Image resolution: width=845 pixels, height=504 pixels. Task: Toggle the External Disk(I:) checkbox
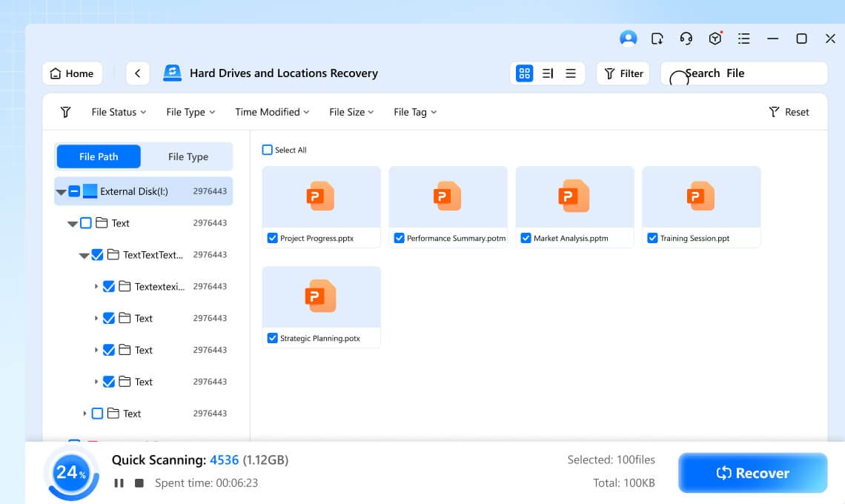coord(74,190)
